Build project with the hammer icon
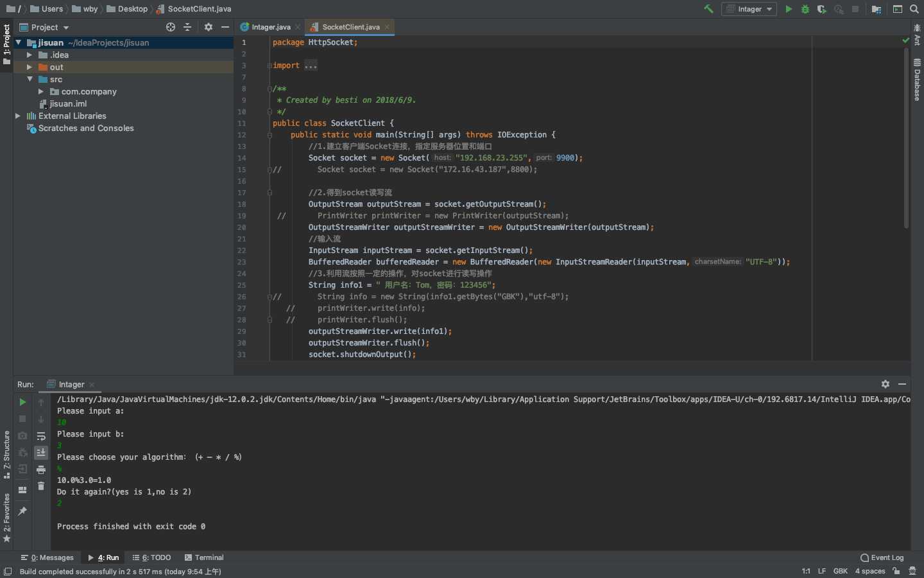The image size is (924, 578). (708, 9)
